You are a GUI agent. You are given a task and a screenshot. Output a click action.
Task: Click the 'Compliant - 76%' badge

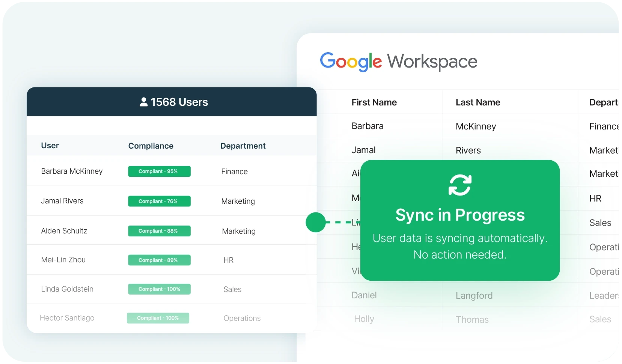point(159,201)
